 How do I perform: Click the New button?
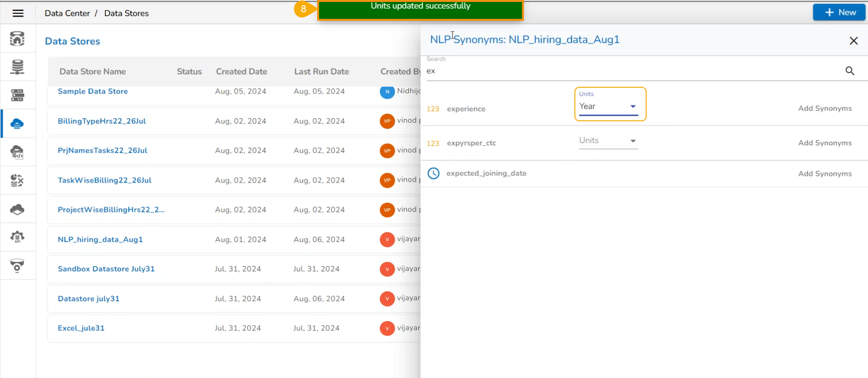point(839,12)
